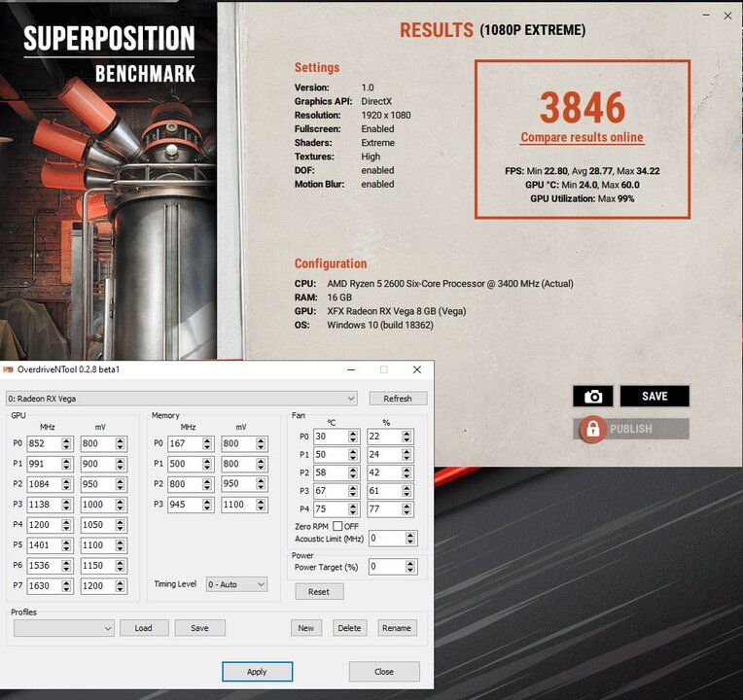Increase GPU P4 MHz with the up spinner
The height and width of the screenshot is (700, 743).
[x=66, y=521]
